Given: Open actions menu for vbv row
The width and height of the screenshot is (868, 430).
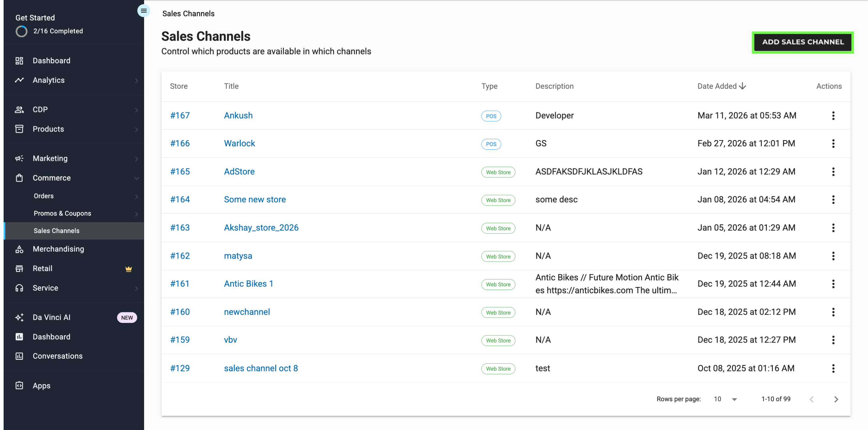Looking at the screenshot, I should [833, 340].
